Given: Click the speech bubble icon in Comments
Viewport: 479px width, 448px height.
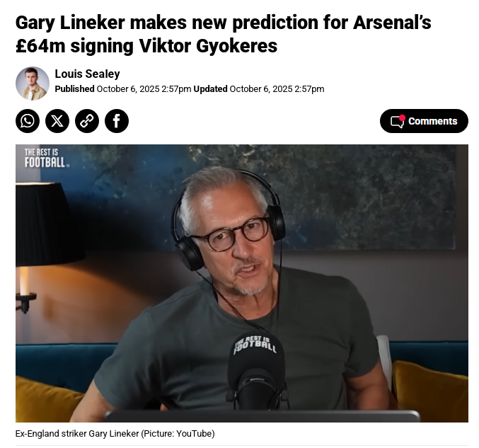Looking at the screenshot, I should 397,122.
